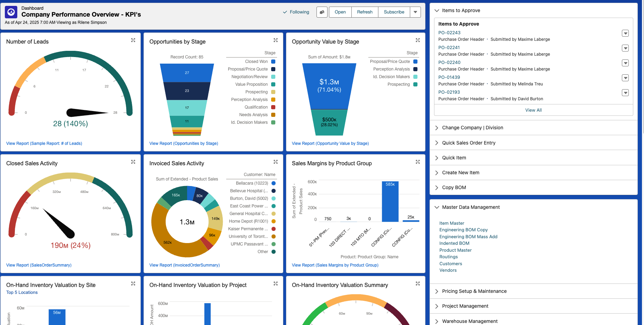Expand the Closed Sales Activity gauge
The height and width of the screenshot is (325, 644).
[x=133, y=162]
